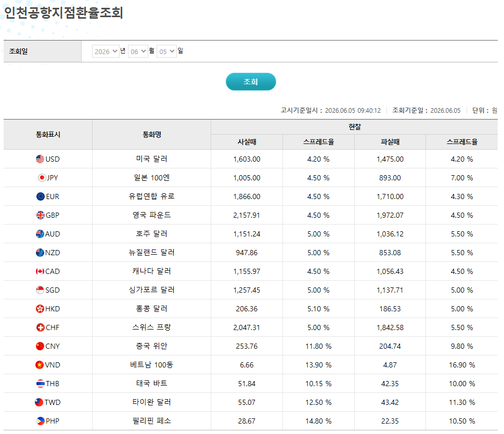Click JPY sell rate 893.00
Image resolution: width=504 pixels, height=434 pixels.
click(390, 178)
